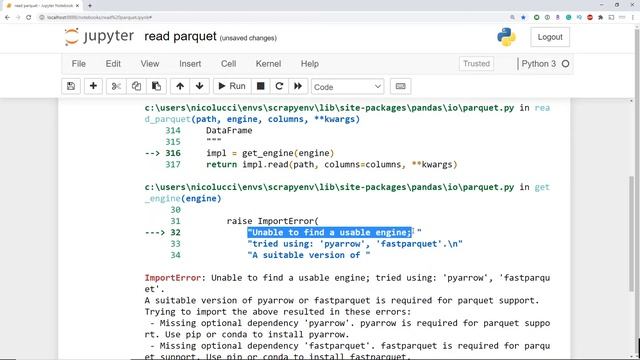The image size is (640, 360).
Task: Move the selected cell down
Action: coord(200,87)
